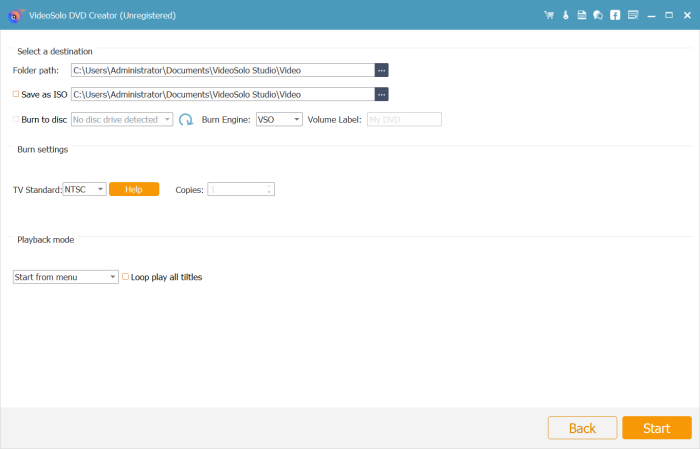700x449 pixels.
Task: Open the TV Standard NTSC dropdown
Action: point(84,189)
